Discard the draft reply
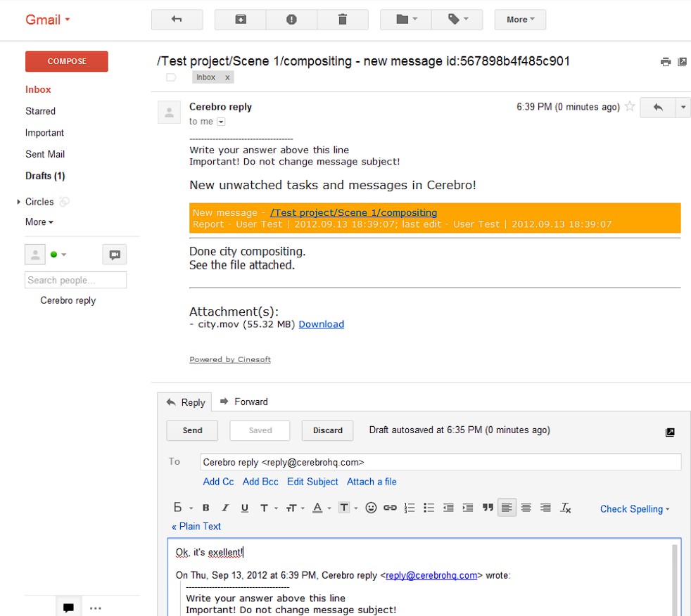This screenshot has width=691, height=616. pyautogui.click(x=327, y=430)
